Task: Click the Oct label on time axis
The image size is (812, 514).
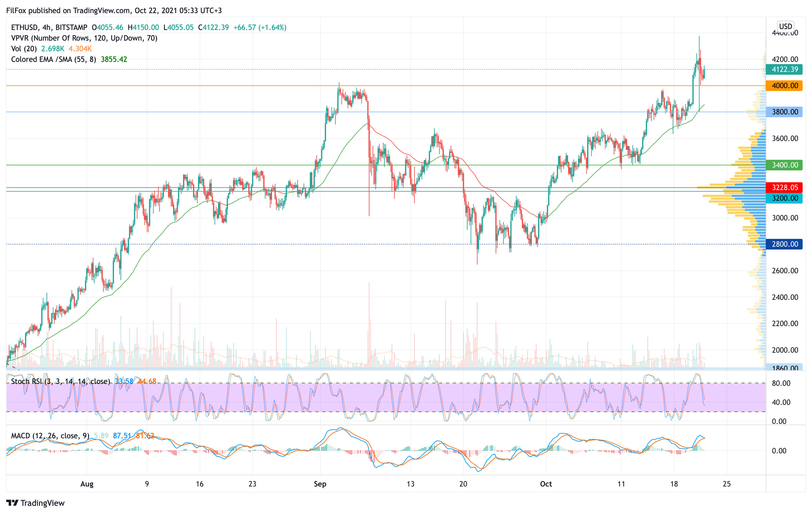Action: [x=546, y=484]
